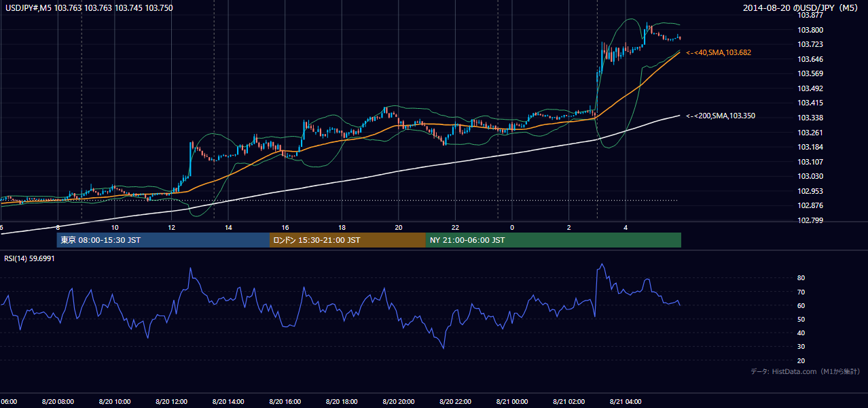Click hour label 10 under the price chart
868x408 pixels.
click(x=115, y=227)
